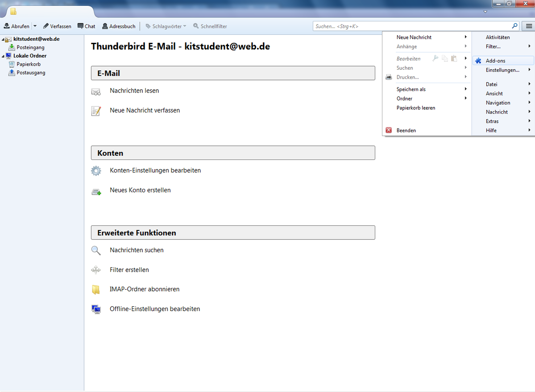
Task: Toggle the hamburger application menu button
Action: [x=528, y=26]
